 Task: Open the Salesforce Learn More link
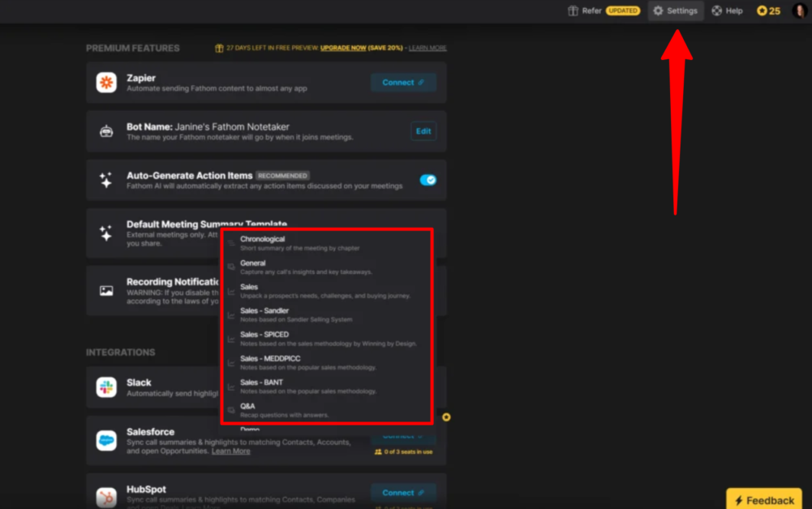tap(230, 451)
